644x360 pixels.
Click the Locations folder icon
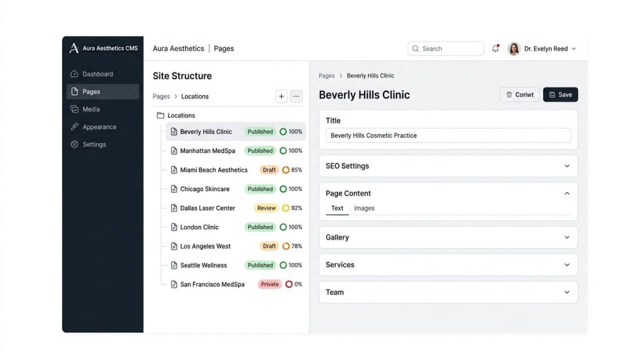click(160, 115)
